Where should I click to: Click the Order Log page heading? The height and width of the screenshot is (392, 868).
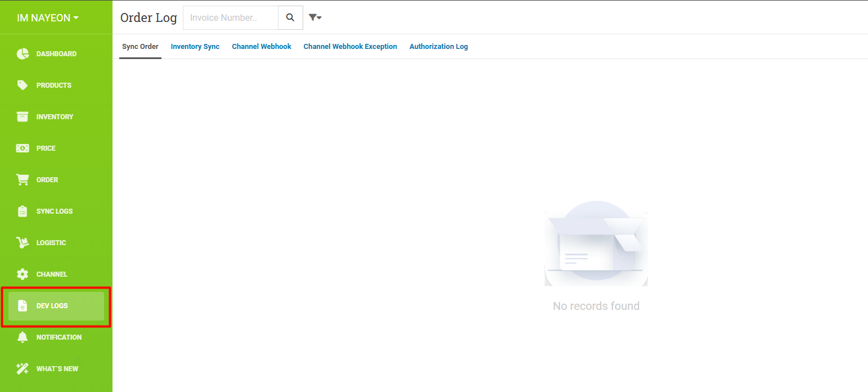(149, 17)
